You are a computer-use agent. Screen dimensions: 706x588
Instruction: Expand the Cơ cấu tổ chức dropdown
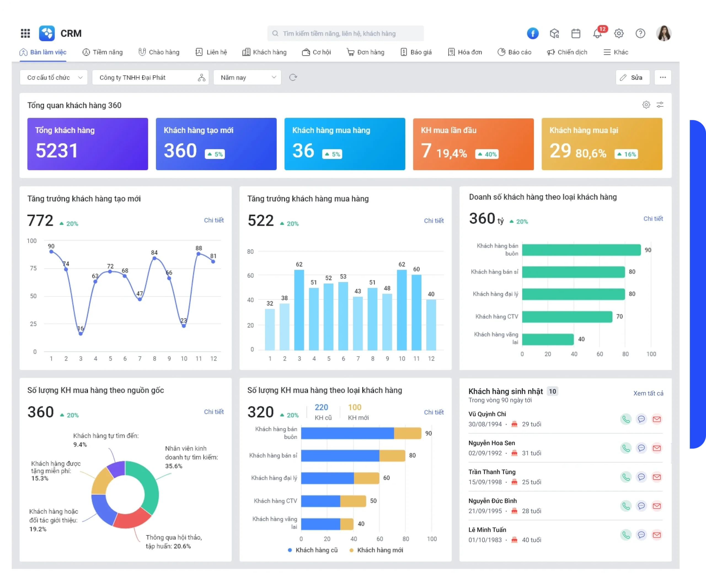[54, 78]
